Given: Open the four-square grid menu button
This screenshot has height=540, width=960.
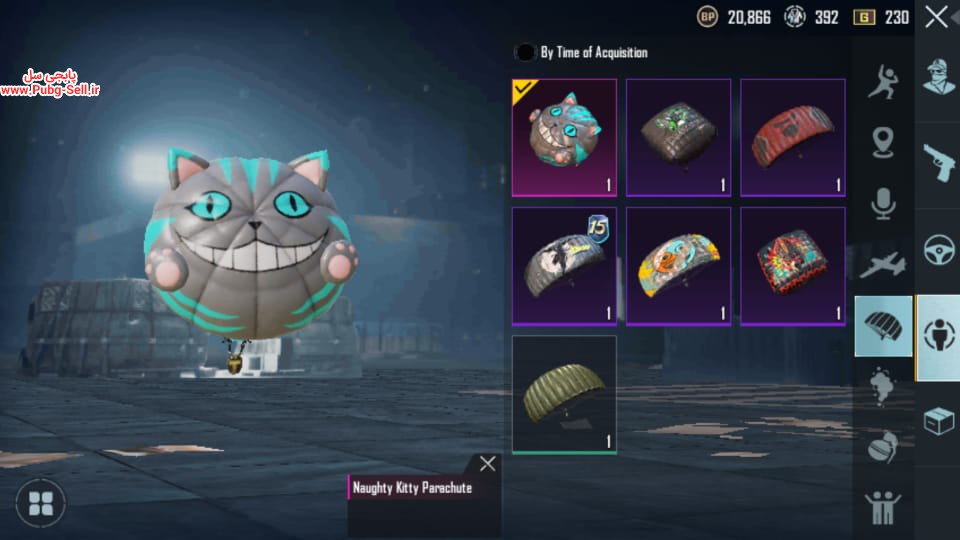Looking at the screenshot, I should tap(41, 504).
